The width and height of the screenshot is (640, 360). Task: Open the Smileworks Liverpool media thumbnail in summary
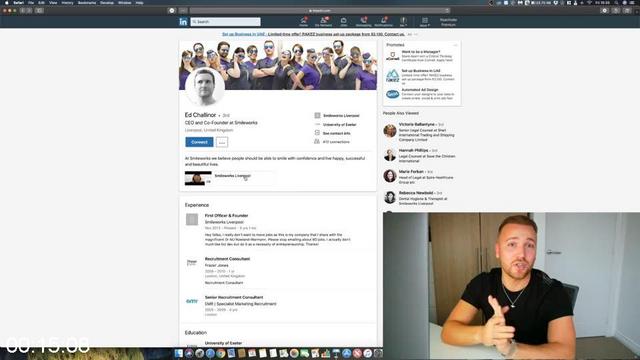[x=198, y=178]
